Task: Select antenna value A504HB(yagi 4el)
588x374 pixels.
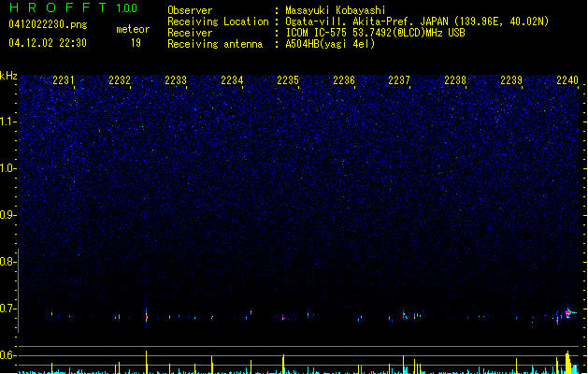Action: (330, 44)
